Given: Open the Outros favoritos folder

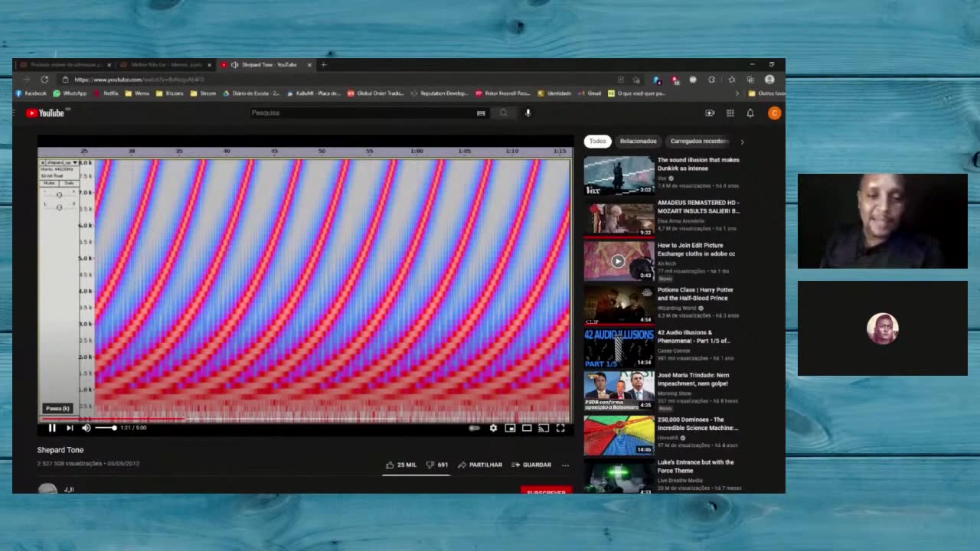Looking at the screenshot, I should point(766,93).
